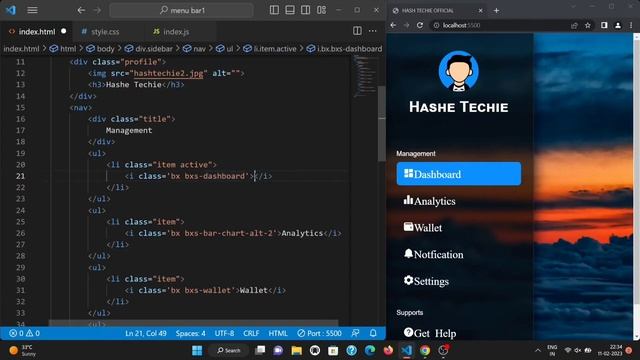Viewport: 640px width, 360px height.
Task: Go forward in VS Code navigation history
Action: click(x=97, y=10)
